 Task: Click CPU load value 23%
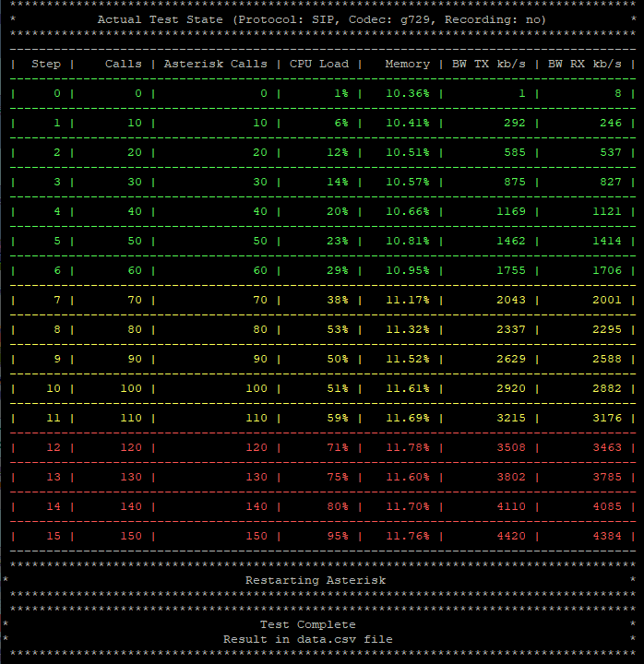point(338,241)
